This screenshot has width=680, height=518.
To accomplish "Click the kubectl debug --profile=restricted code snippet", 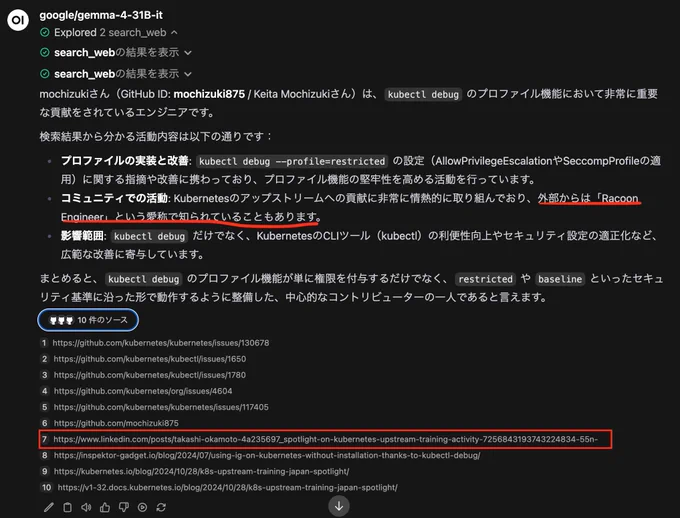I will pyautogui.click(x=292, y=161).
